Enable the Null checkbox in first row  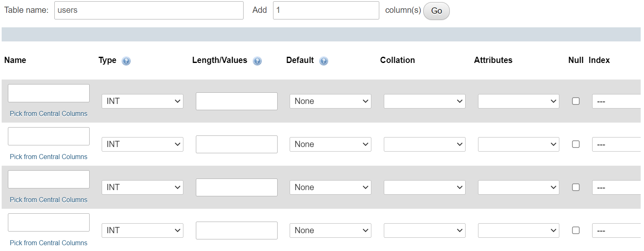[576, 101]
